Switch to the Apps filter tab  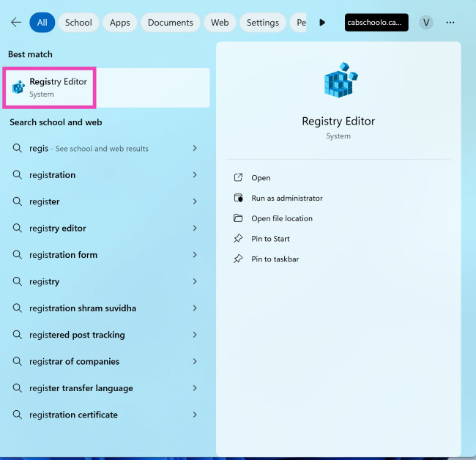pyautogui.click(x=119, y=23)
